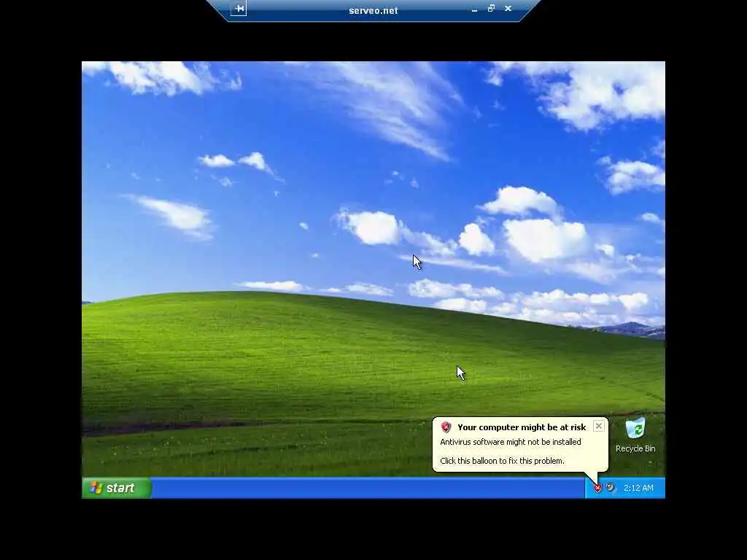The image size is (747, 560).
Task: Open the Windows XP Start menu
Action: pos(117,488)
